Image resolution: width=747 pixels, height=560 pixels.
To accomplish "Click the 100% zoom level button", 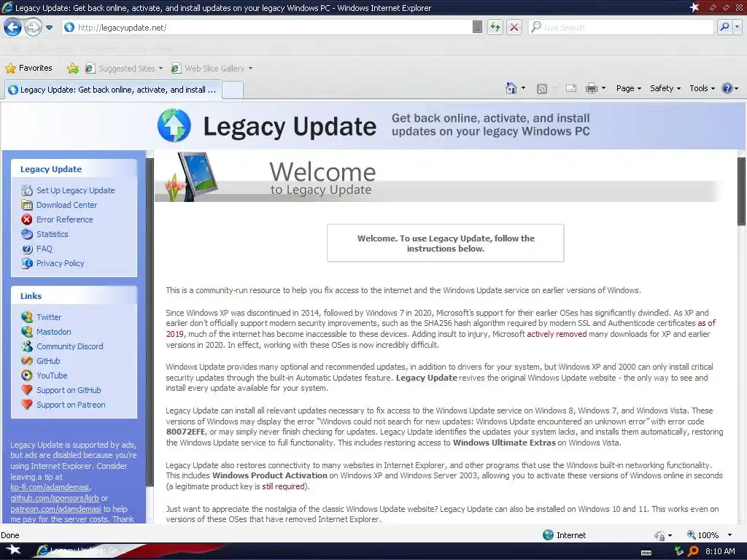I will [703, 535].
